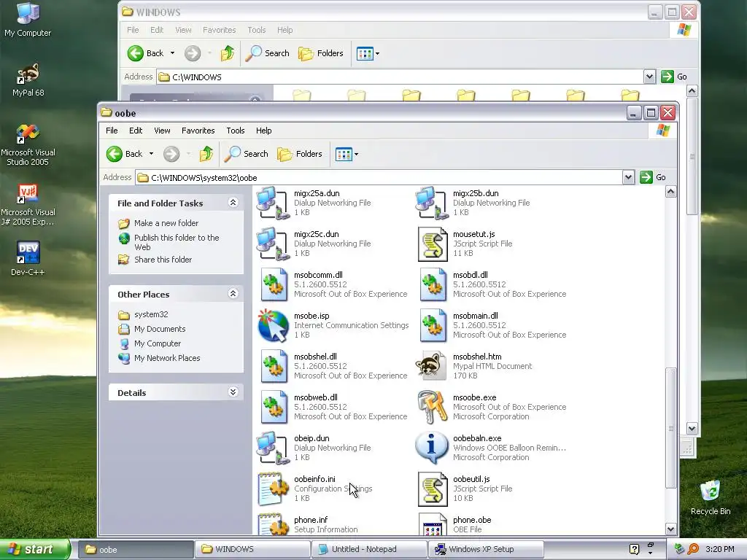This screenshot has height=560, width=747.
Task: Expand the Details panel
Action: point(233,392)
